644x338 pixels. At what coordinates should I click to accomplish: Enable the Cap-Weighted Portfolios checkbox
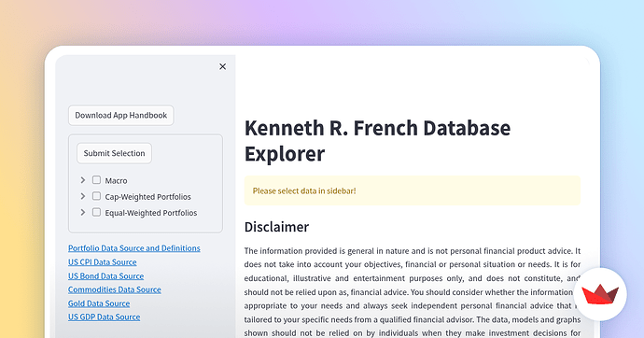coord(96,196)
